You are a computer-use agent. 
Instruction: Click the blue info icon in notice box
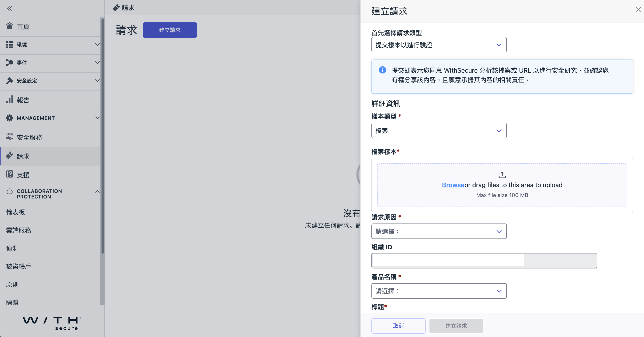point(383,70)
